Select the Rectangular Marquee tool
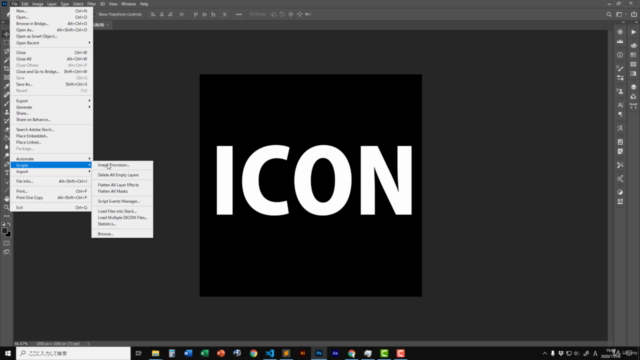Image resolution: width=640 pixels, height=360 pixels. coord(6,43)
